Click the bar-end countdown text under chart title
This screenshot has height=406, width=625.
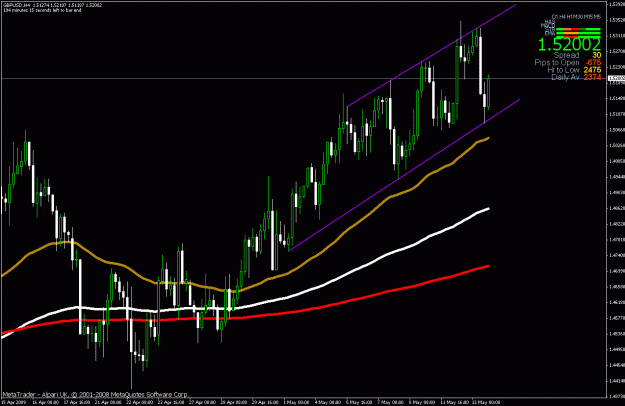point(42,10)
